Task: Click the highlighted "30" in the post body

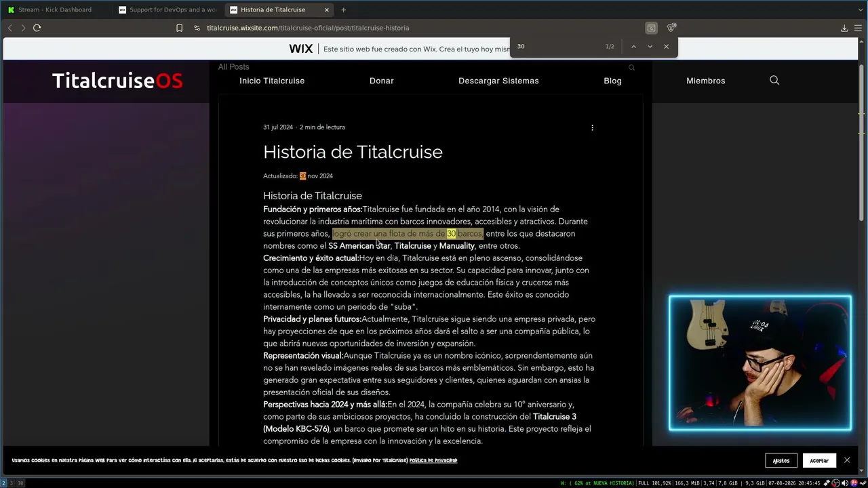Action: [451, 234]
